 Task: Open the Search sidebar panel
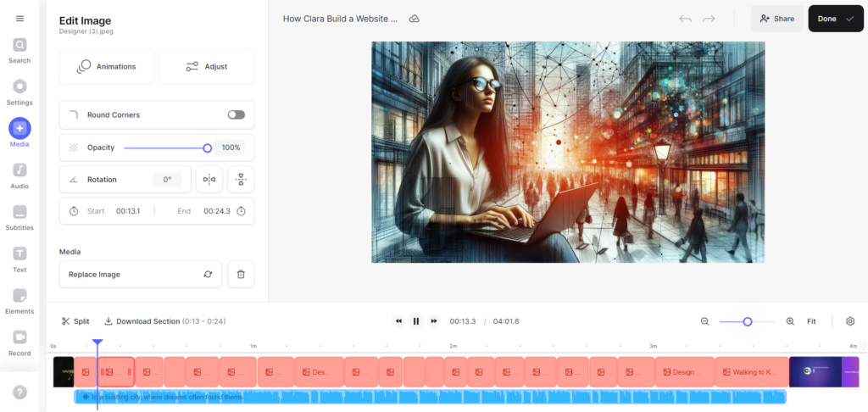coord(19,51)
